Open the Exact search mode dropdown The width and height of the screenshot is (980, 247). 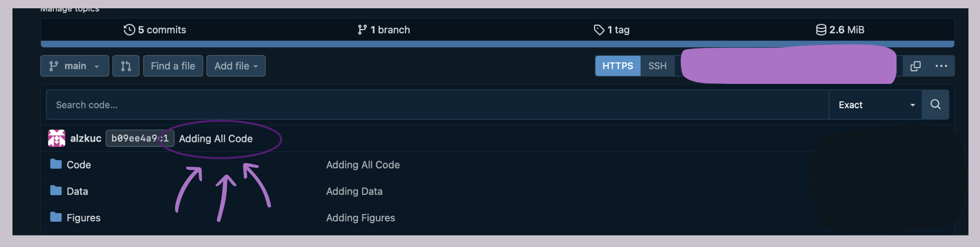click(875, 105)
